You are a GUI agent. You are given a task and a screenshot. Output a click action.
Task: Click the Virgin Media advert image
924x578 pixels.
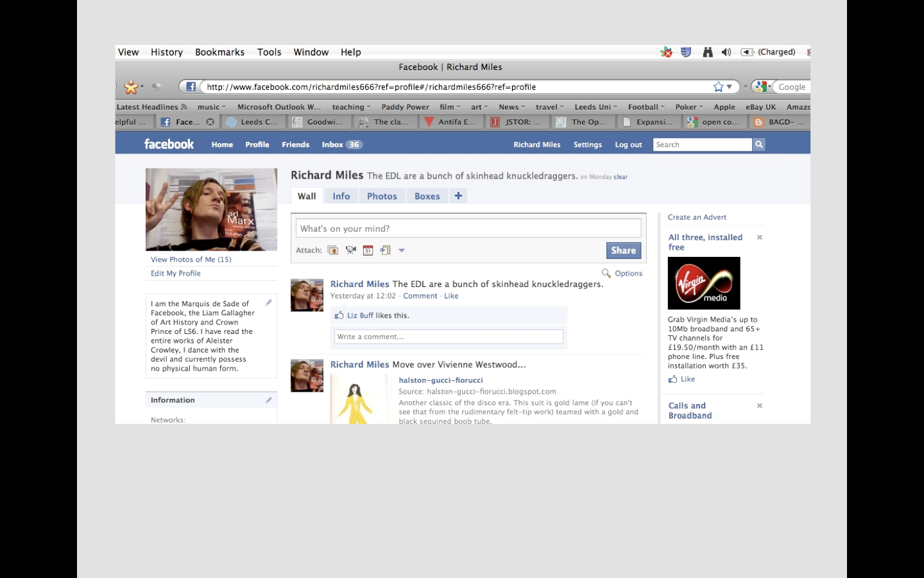pos(704,283)
